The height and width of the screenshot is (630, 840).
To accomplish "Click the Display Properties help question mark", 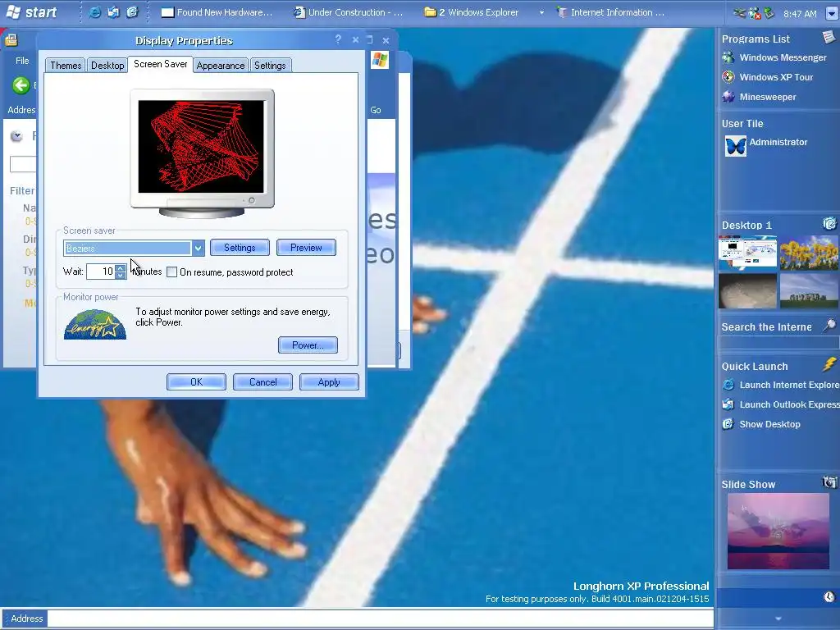I will [338, 39].
